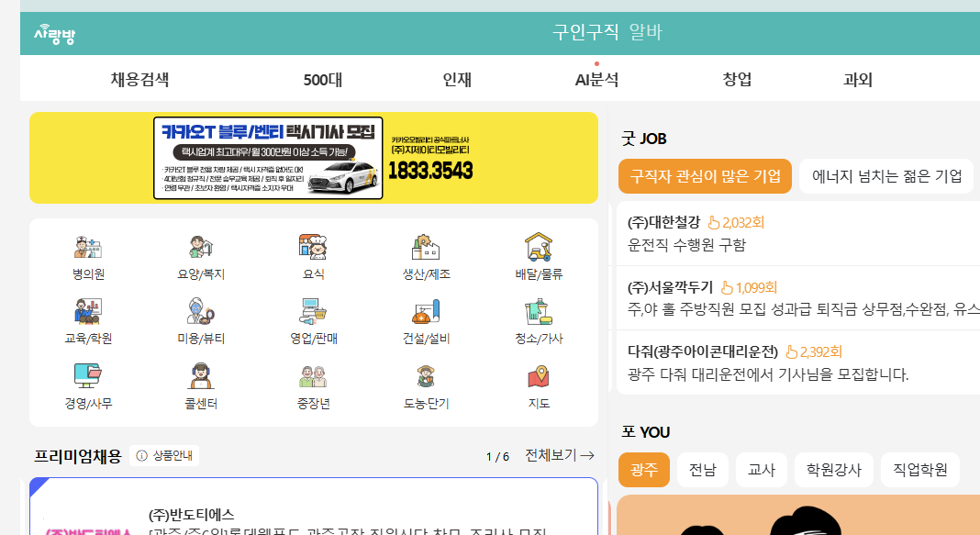Viewport: 980px width, 535px height.
Task: Open the 청소/가사 category icon
Action: [x=538, y=311]
